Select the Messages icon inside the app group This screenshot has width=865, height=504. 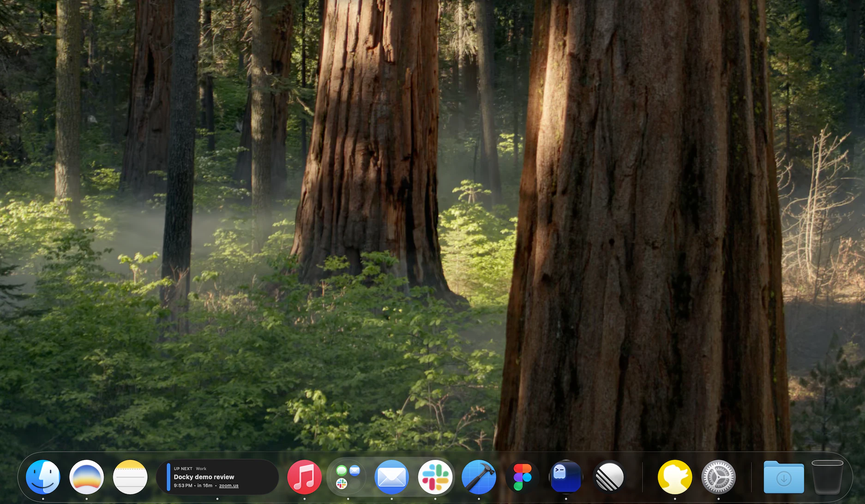coord(342,470)
